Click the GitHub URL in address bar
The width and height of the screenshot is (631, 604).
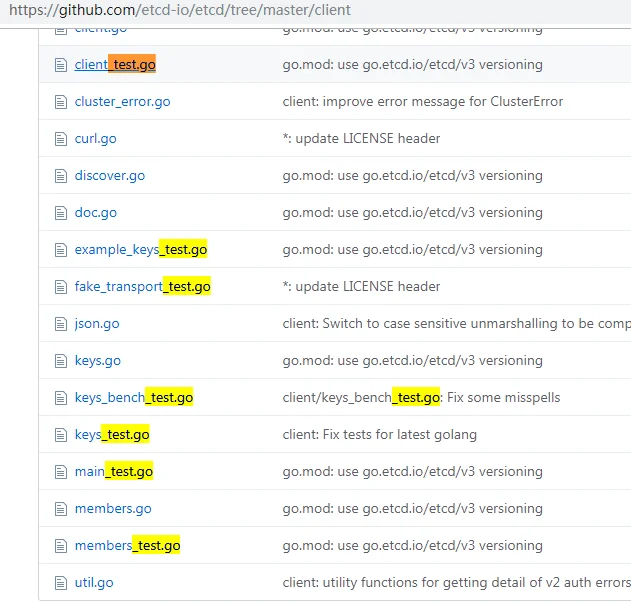point(180,11)
